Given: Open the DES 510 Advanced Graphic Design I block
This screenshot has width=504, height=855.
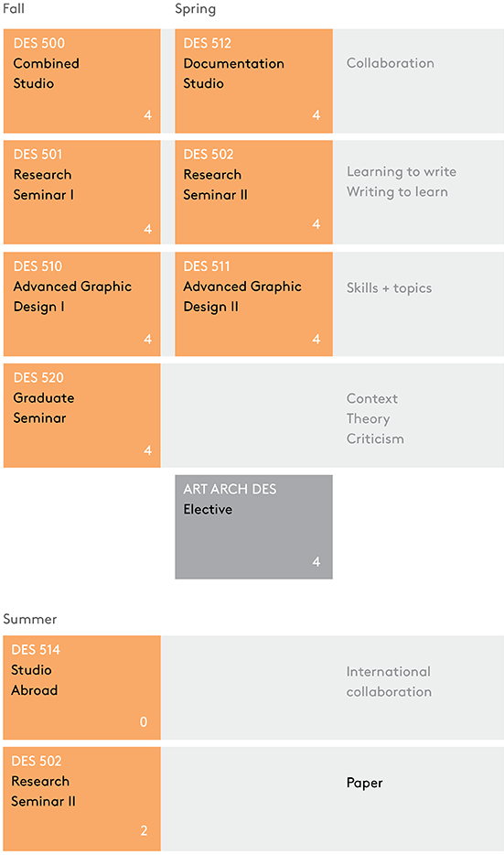Looking at the screenshot, I should [x=81, y=304].
